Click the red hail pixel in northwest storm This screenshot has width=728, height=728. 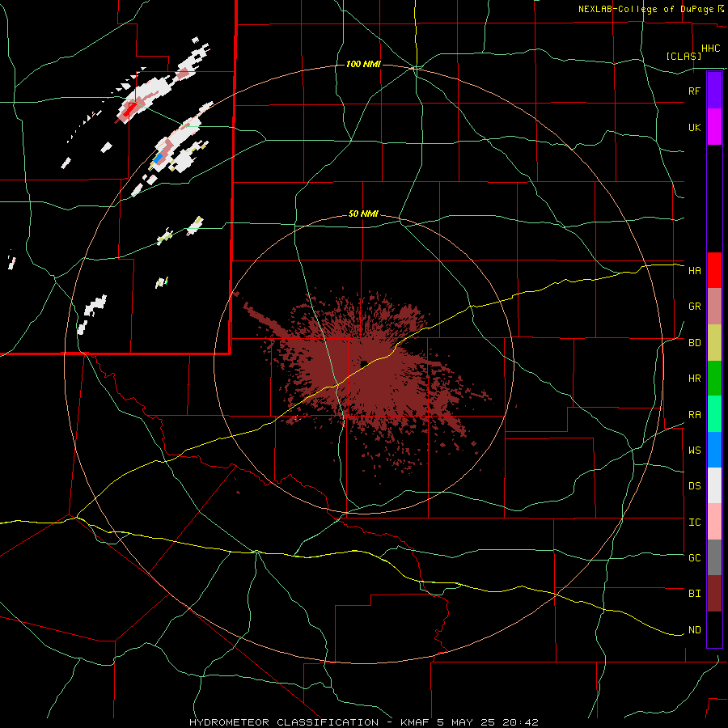(x=130, y=108)
